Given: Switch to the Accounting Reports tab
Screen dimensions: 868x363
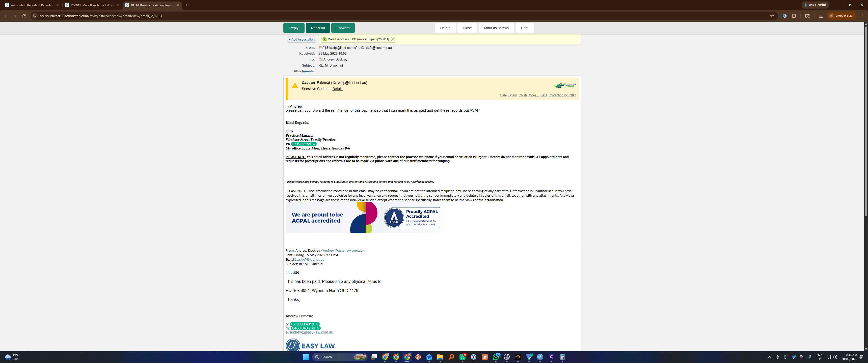Looking at the screenshot, I should coord(31,5).
